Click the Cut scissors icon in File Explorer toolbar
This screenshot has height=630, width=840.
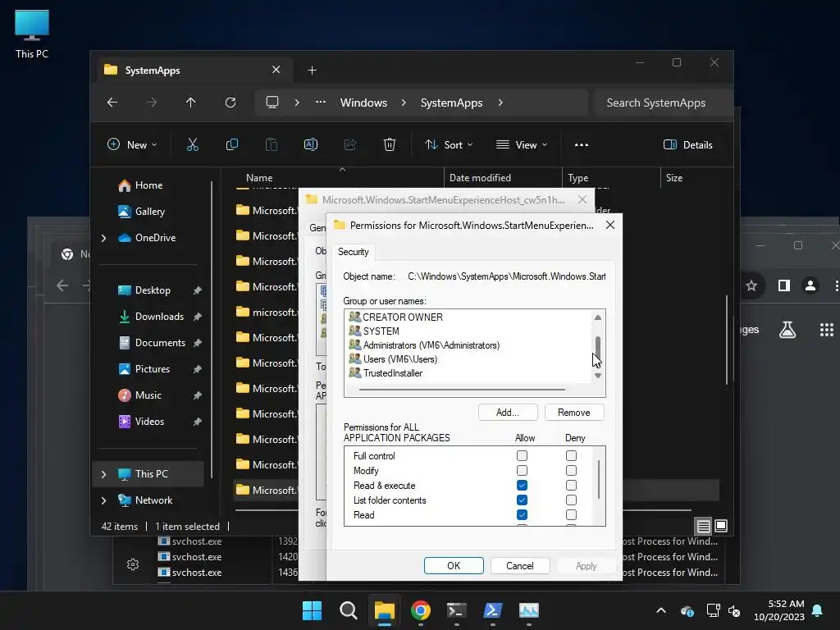[x=192, y=144]
